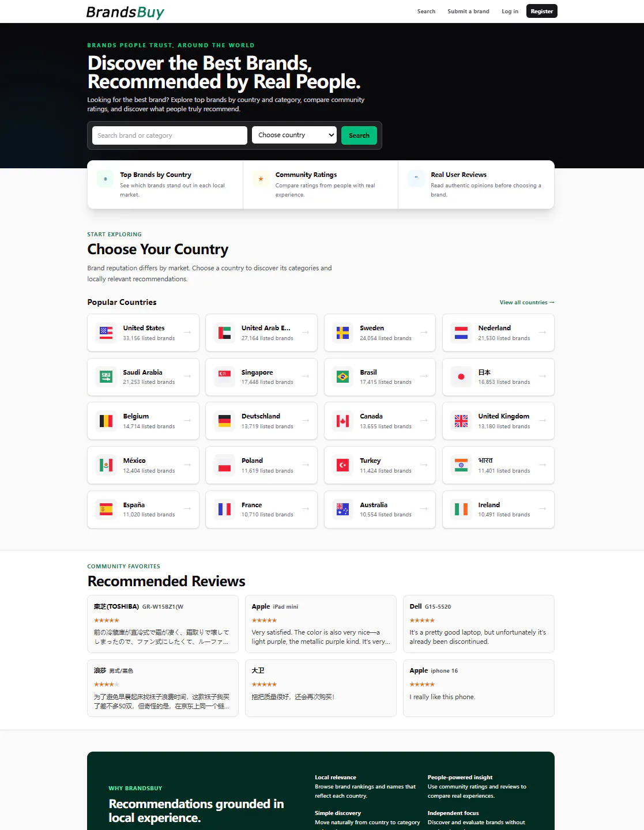Click the Ireland flag icon
644x830 pixels.
coord(461,510)
